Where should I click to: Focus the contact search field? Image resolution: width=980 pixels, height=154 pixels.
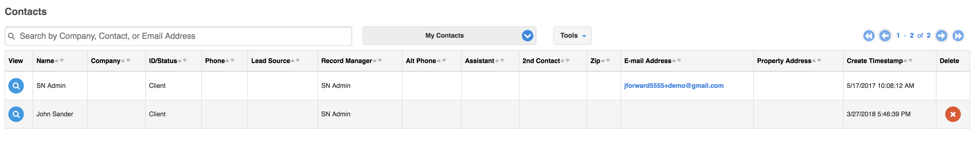tap(178, 36)
